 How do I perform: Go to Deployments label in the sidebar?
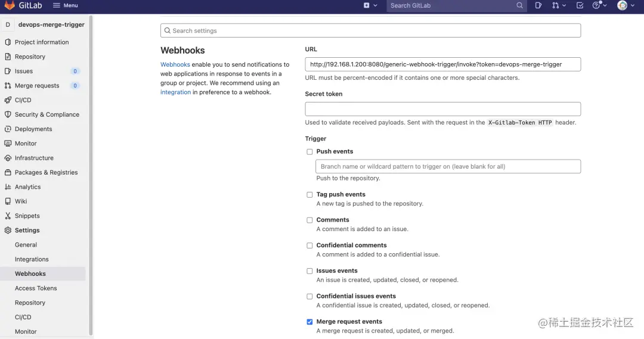tap(33, 129)
